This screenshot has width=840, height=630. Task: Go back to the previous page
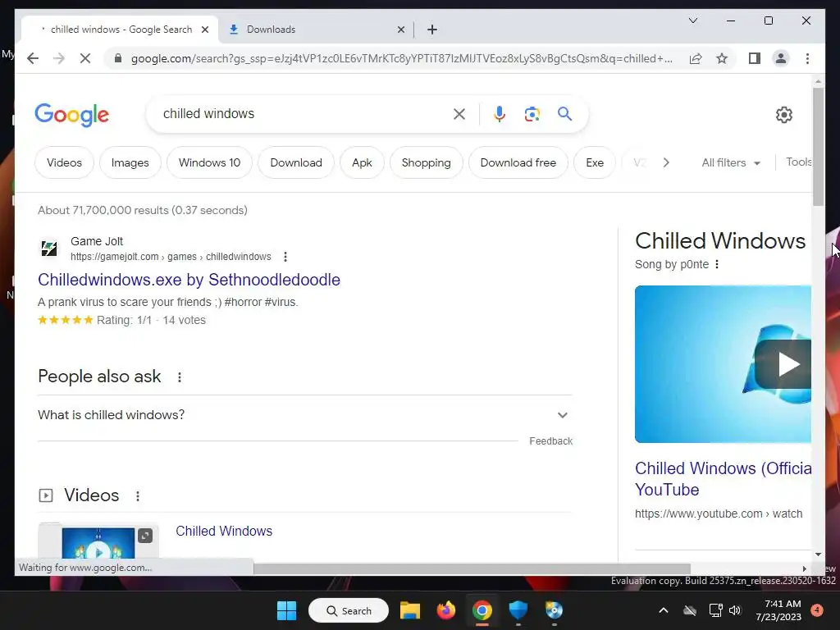[x=33, y=58]
